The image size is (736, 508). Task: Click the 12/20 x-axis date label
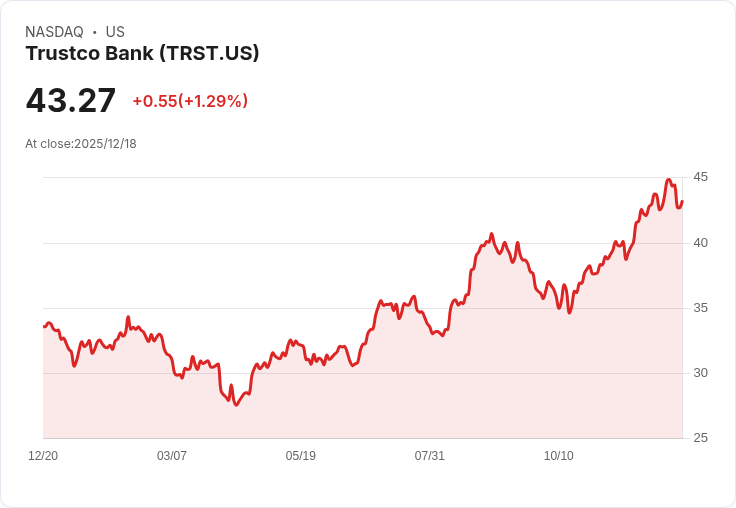tap(43, 455)
